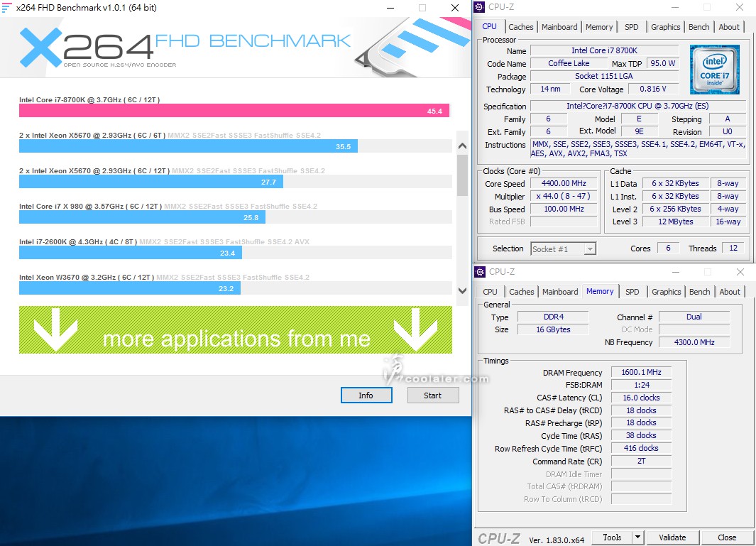Click the Core Voltage value "0.816 V"
756x546 pixels.
click(x=653, y=89)
